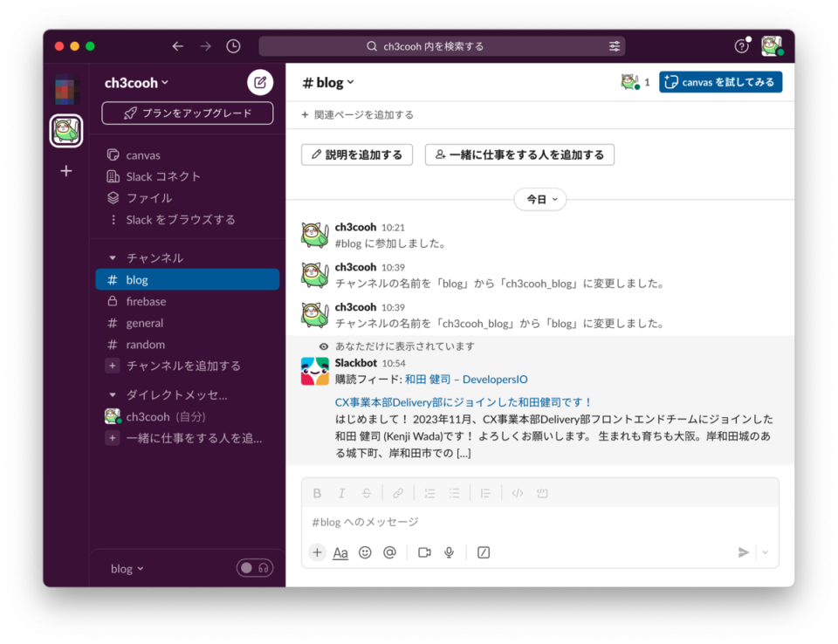Open the slash commands shortcut icon

pos(483,552)
